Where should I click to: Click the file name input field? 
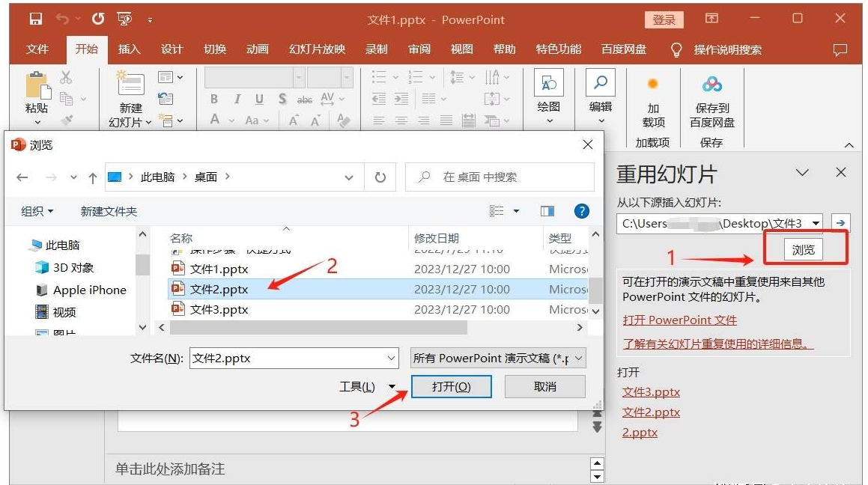point(288,359)
